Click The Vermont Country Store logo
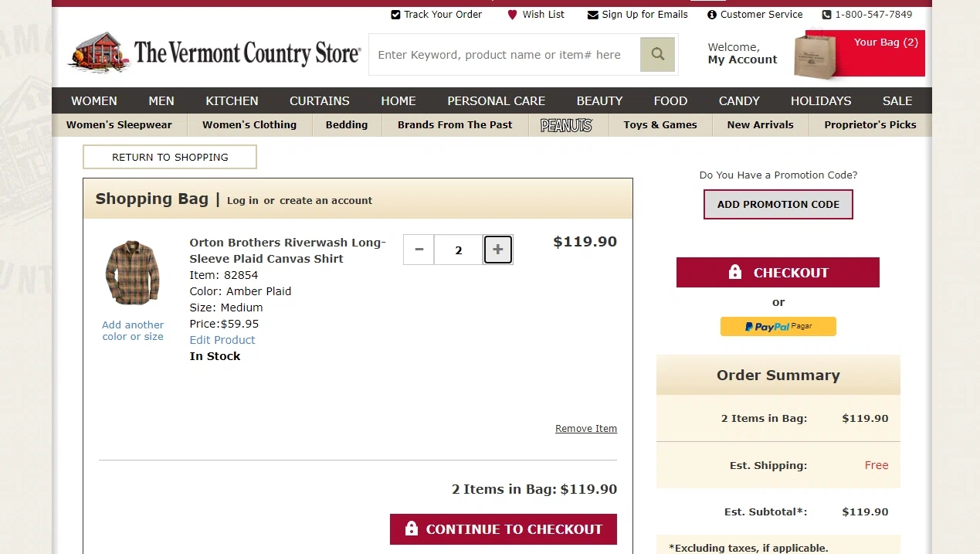Viewport: 980px width, 554px height. point(215,53)
